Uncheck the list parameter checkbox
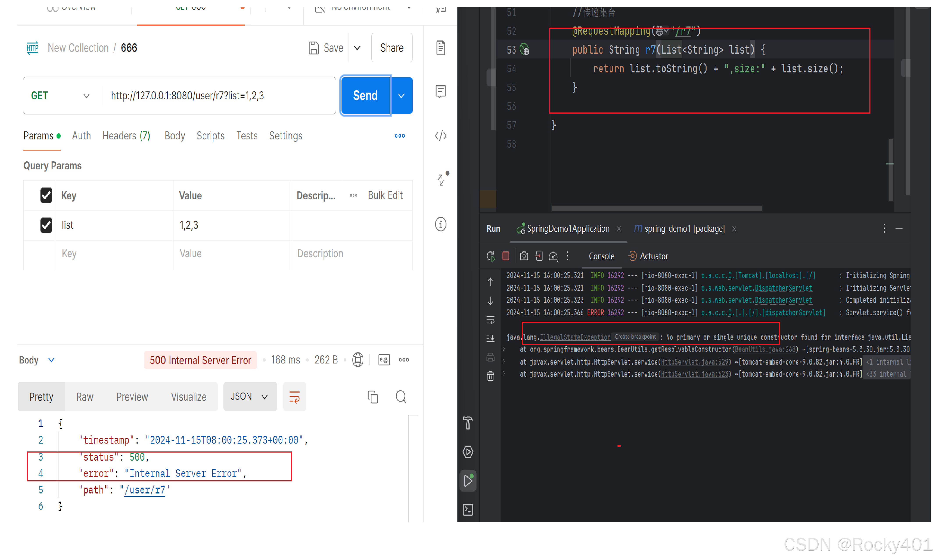The height and width of the screenshot is (560, 934). tap(46, 225)
